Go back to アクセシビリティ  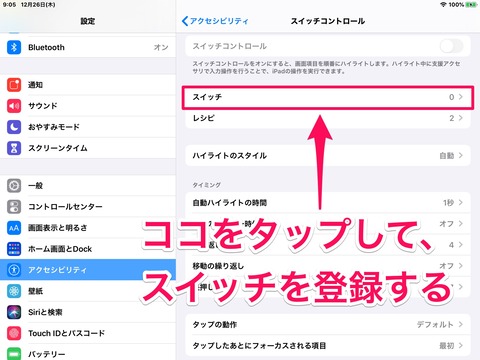click(215, 21)
